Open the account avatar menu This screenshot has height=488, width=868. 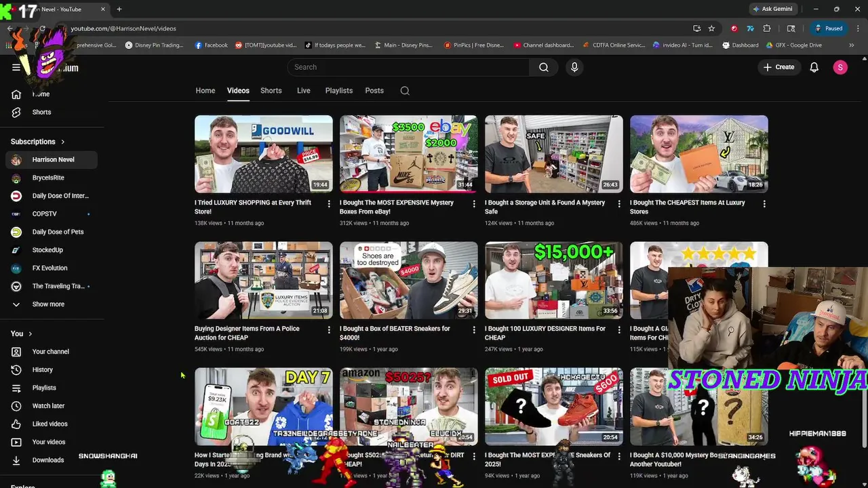[x=840, y=67]
